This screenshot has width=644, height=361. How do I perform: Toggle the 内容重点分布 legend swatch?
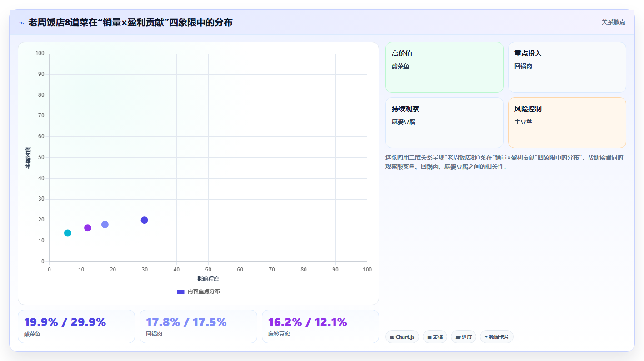[180, 291]
